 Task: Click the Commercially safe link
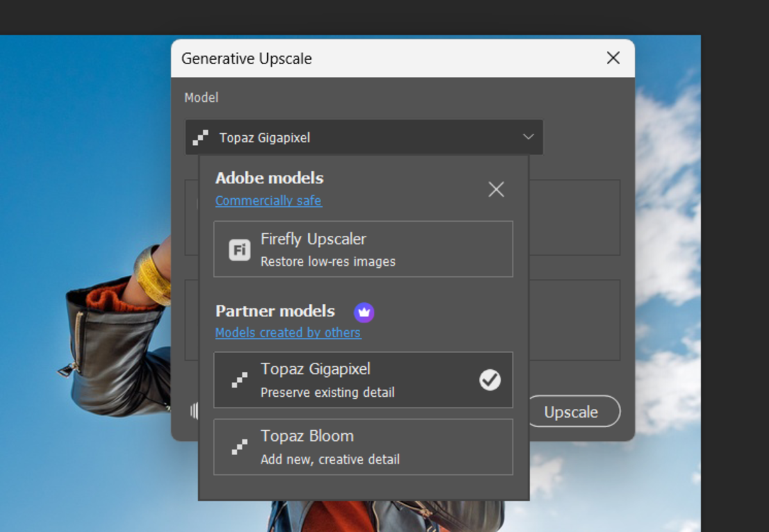coord(269,201)
